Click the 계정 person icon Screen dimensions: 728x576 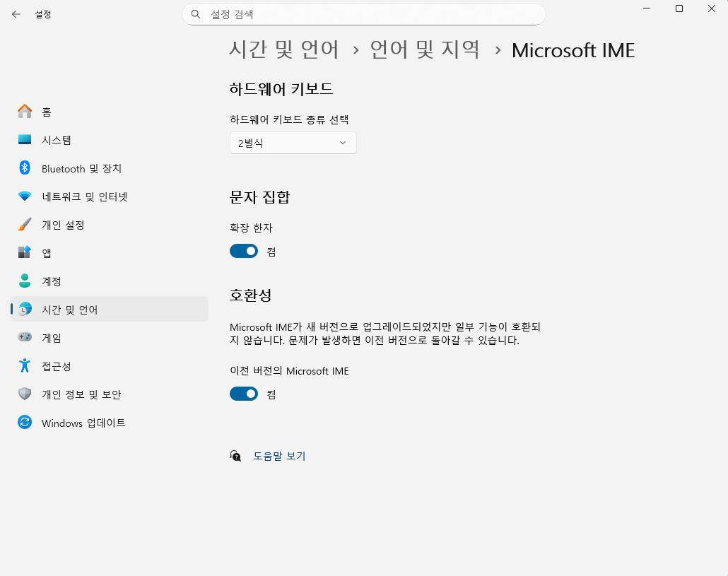click(x=25, y=281)
